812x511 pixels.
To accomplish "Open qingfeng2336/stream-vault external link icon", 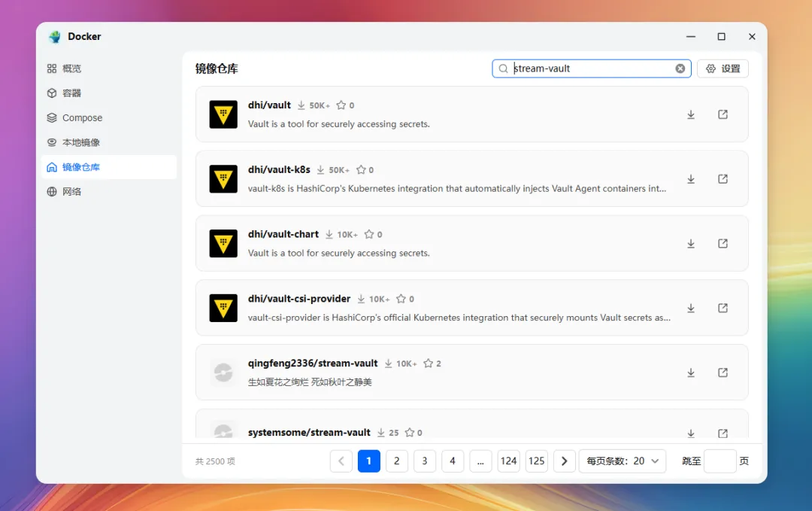I will (x=723, y=373).
